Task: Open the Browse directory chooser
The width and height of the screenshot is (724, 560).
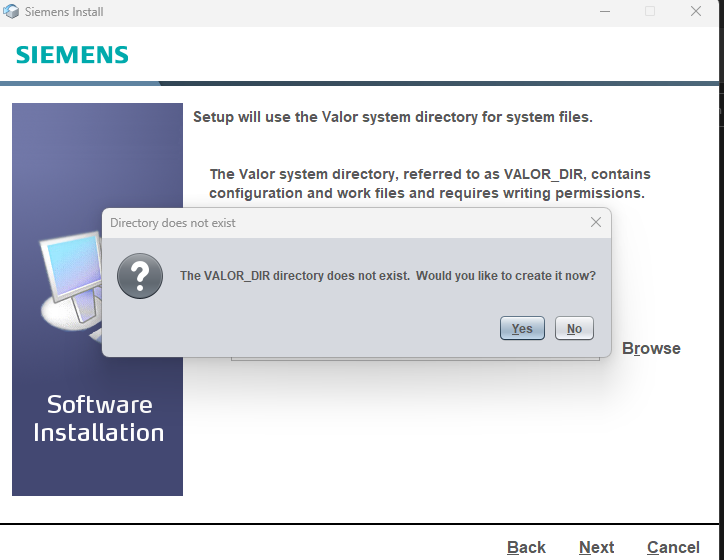Action: [651, 348]
